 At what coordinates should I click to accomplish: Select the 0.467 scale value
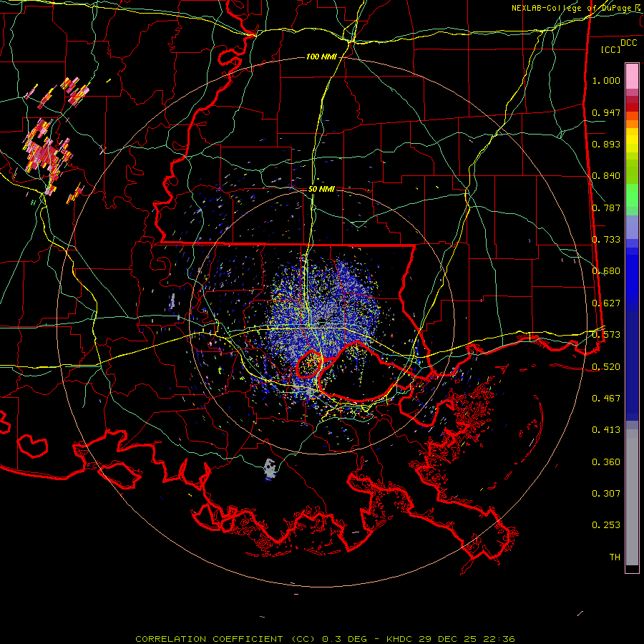[x=606, y=399]
